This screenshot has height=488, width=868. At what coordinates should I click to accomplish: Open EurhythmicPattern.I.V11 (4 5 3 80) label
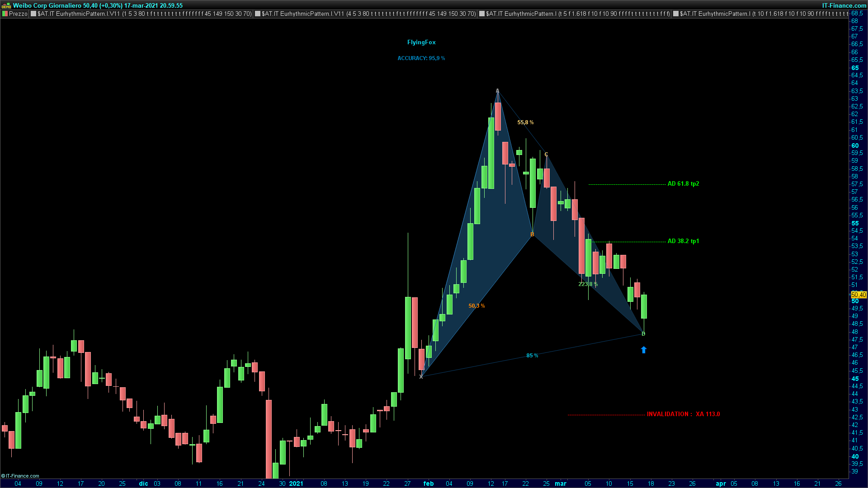tap(368, 14)
